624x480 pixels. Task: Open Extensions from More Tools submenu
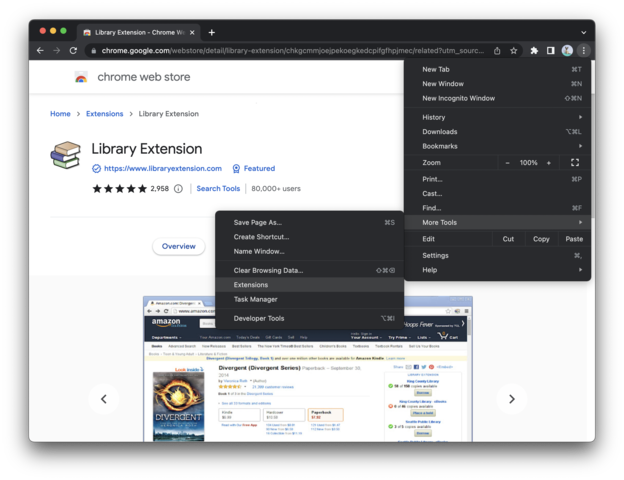pyautogui.click(x=310, y=285)
